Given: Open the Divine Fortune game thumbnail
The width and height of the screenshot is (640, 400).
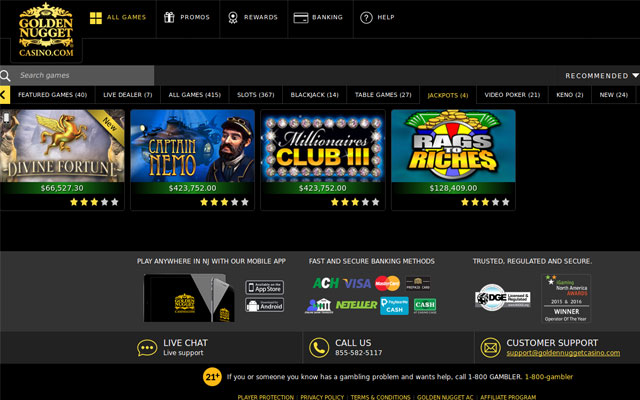Looking at the screenshot, I should [62, 146].
